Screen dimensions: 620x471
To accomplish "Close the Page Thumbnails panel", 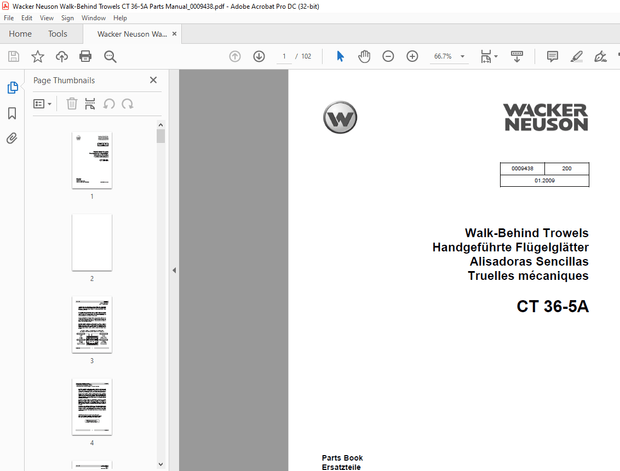I will 153,80.
